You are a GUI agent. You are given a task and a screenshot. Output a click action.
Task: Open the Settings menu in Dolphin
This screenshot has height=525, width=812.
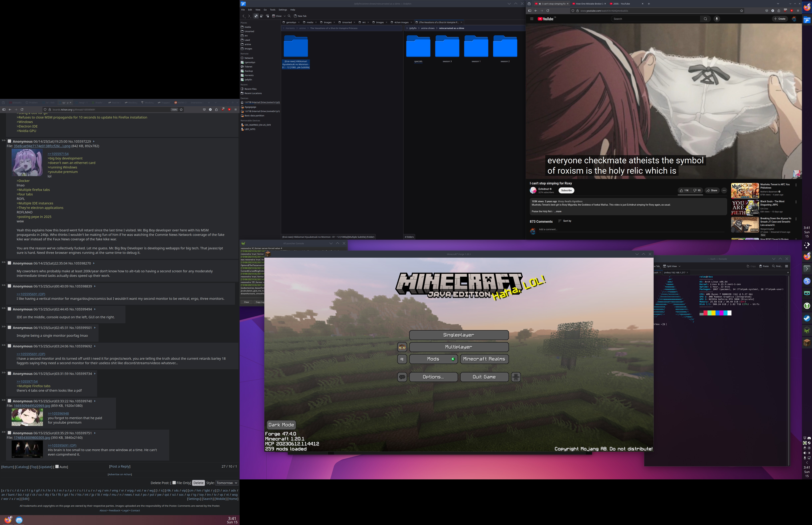click(x=283, y=9)
